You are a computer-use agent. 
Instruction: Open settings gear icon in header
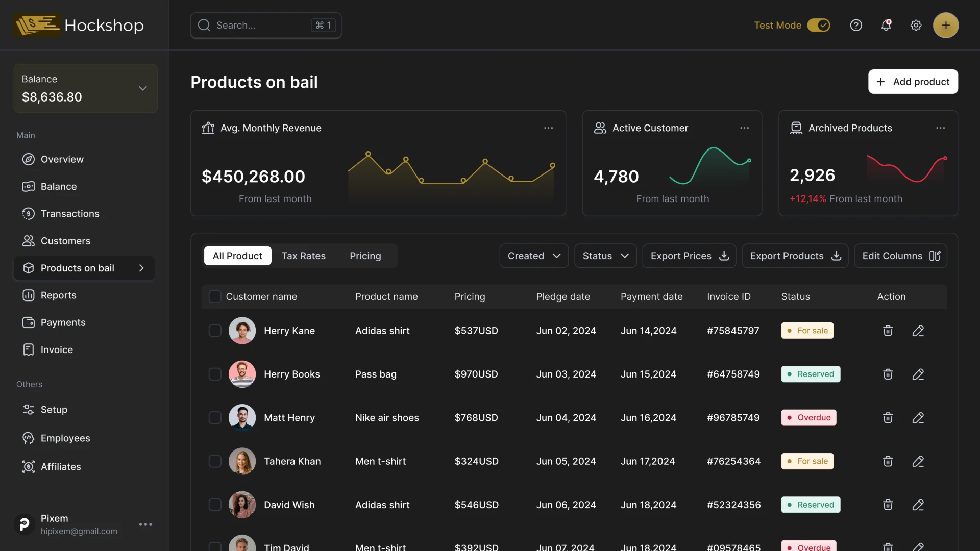point(916,25)
